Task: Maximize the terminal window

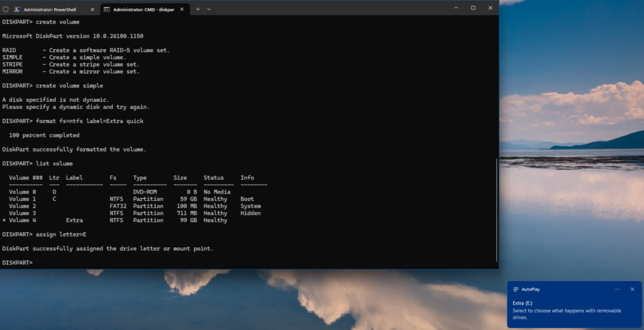Action: (473, 8)
